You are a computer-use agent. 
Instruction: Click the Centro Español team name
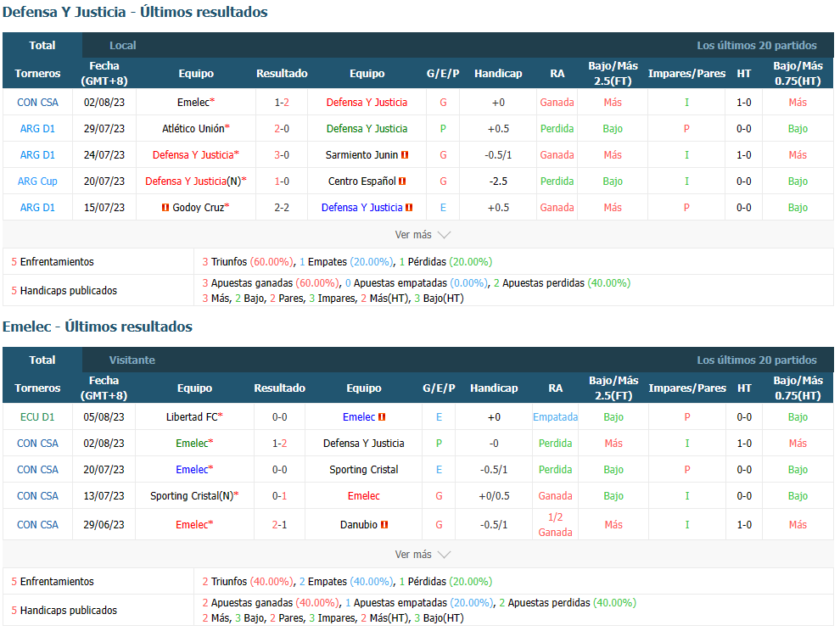pos(362,181)
